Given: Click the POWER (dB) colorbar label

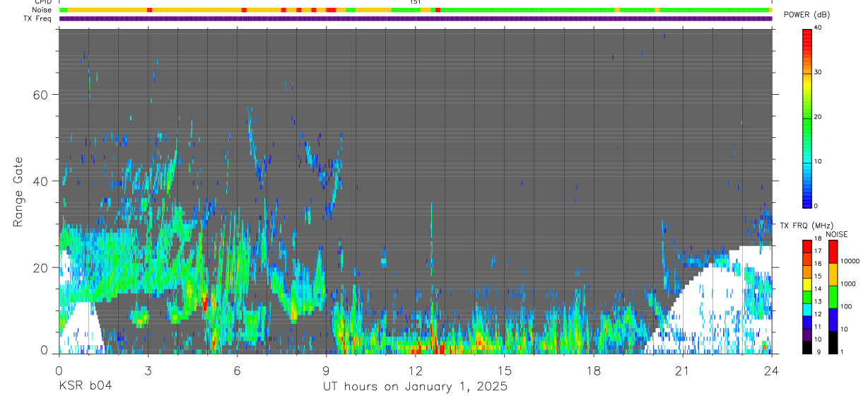Looking at the screenshot, I should coord(807,15).
